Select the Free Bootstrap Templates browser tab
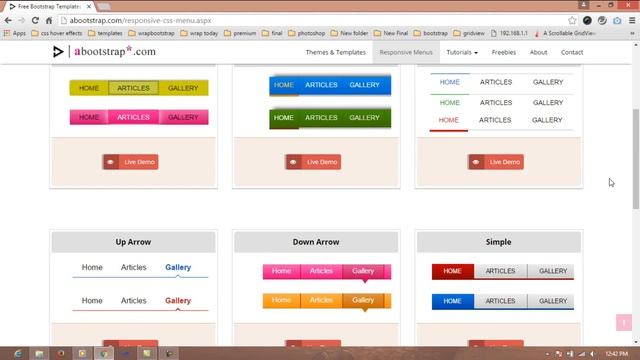This screenshot has height=360, width=640. (x=48, y=7)
